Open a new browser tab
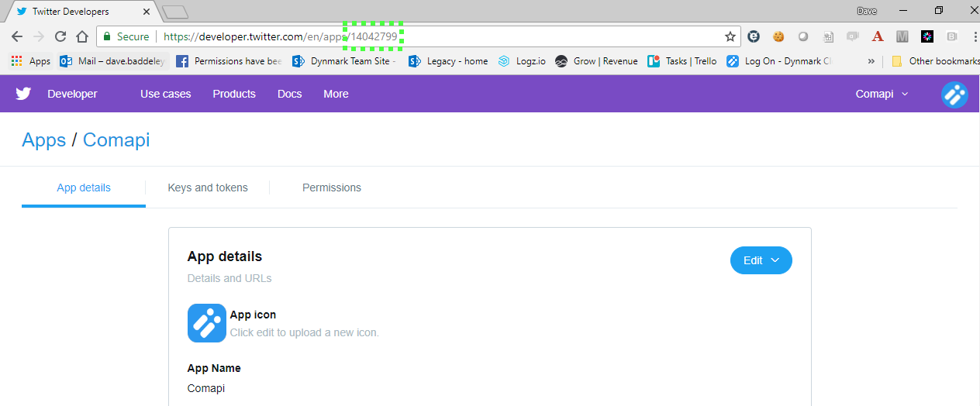 pos(176,12)
